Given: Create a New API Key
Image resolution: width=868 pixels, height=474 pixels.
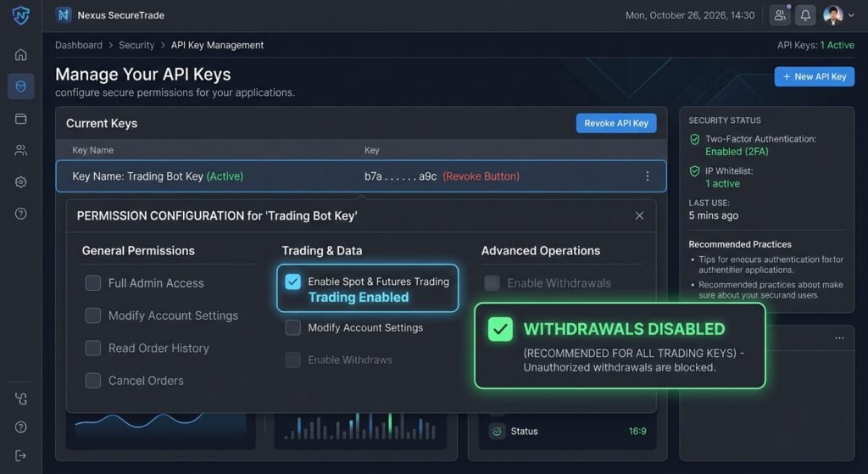Looking at the screenshot, I should pyautogui.click(x=815, y=76).
